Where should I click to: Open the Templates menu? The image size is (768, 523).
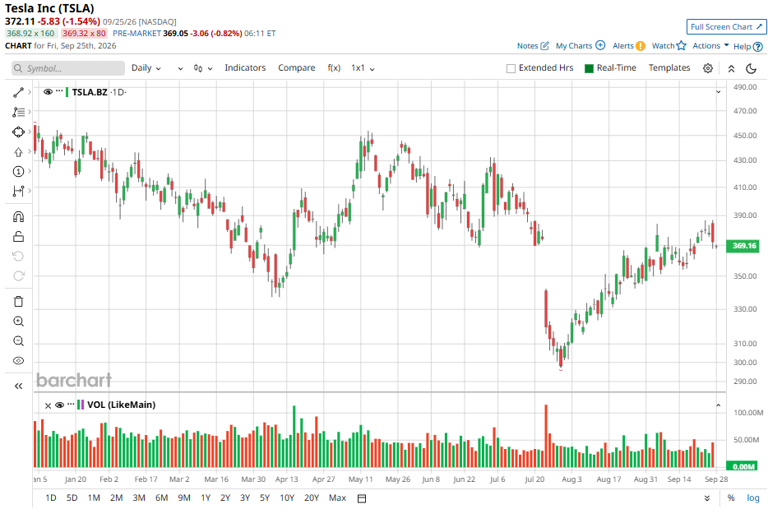(669, 68)
